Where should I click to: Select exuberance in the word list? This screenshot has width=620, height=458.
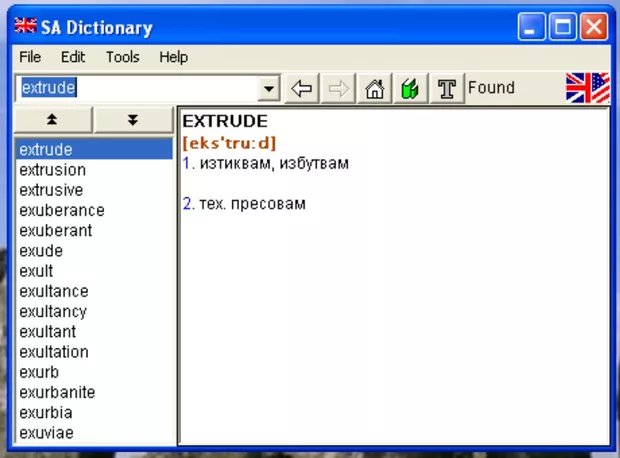coord(94,210)
